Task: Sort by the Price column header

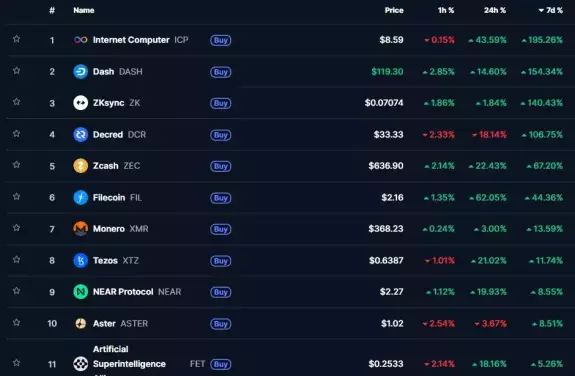Action: 394,10
